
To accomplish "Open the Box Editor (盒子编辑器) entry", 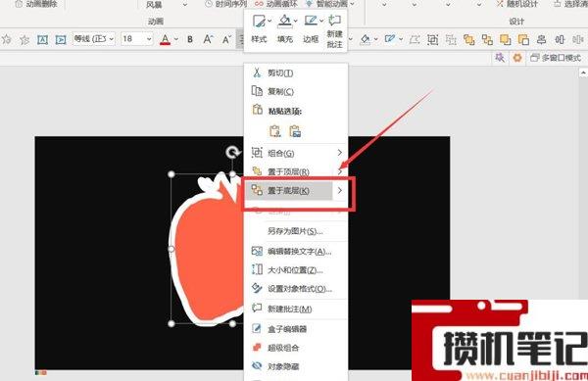I will click(x=296, y=329).
